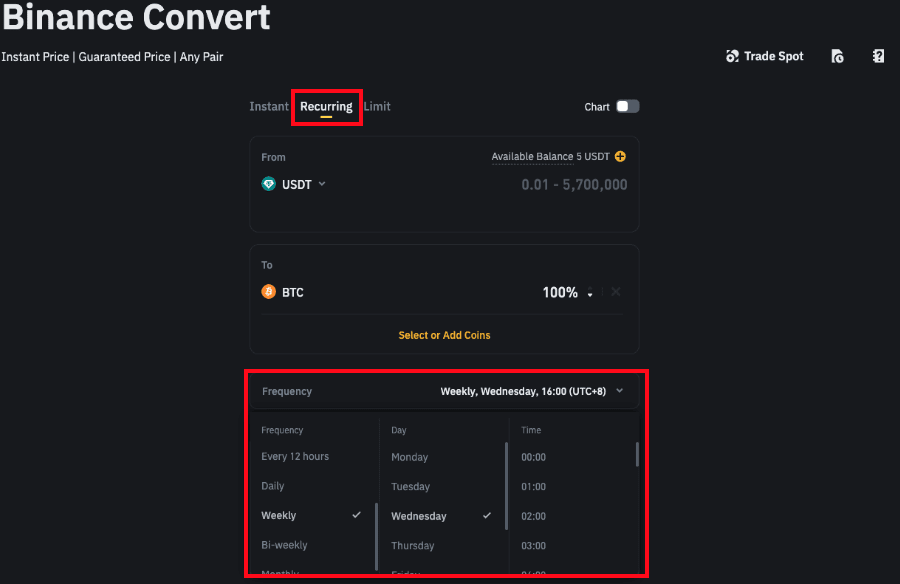Click the USDT coin icon
900x584 pixels.
pos(268,184)
